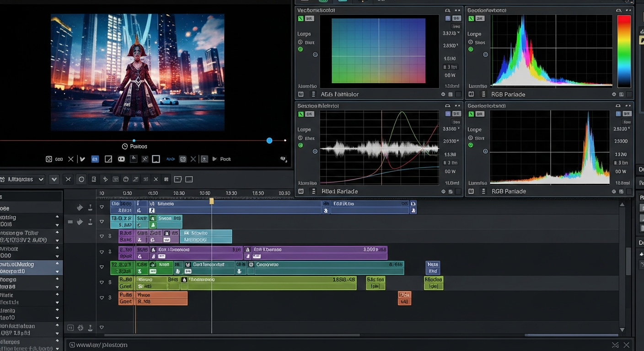Toggle the green checkbox in the top-right histogram panel

[471, 19]
